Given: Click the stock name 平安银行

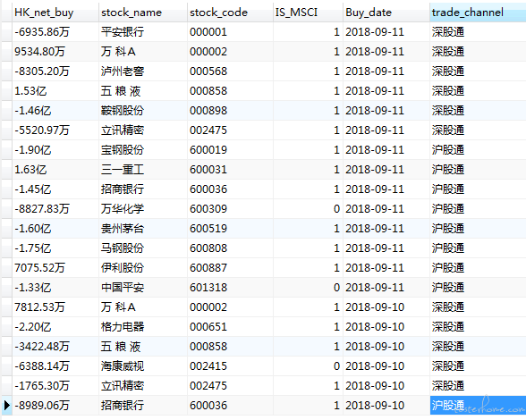Looking at the screenshot, I should [123, 32].
